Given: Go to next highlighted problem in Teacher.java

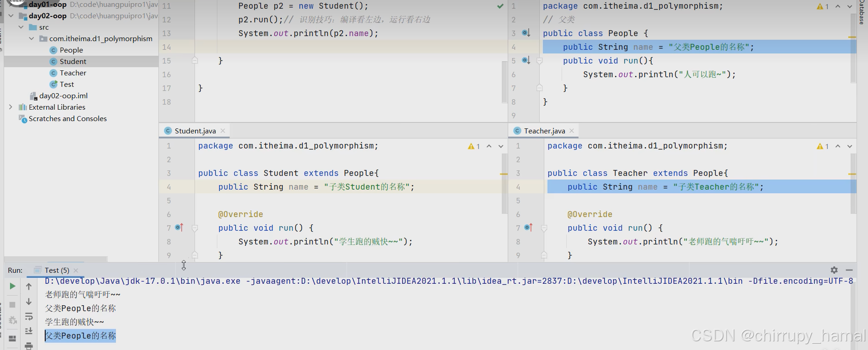Looking at the screenshot, I should point(850,146).
